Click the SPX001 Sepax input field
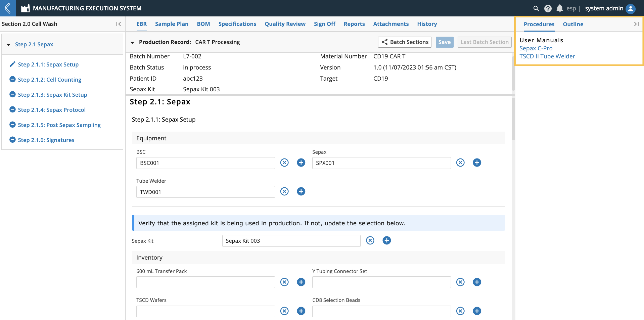 [x=381, y=163]
